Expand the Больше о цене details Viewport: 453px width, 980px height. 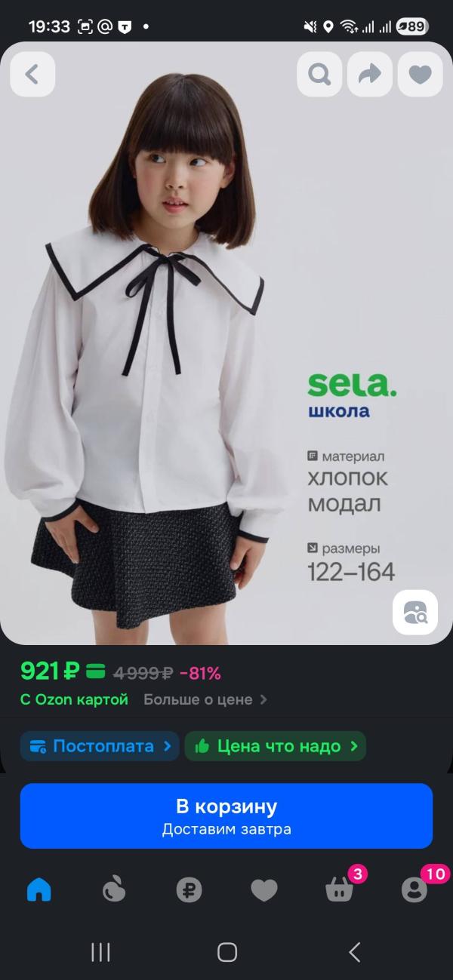tap(205, 699)
